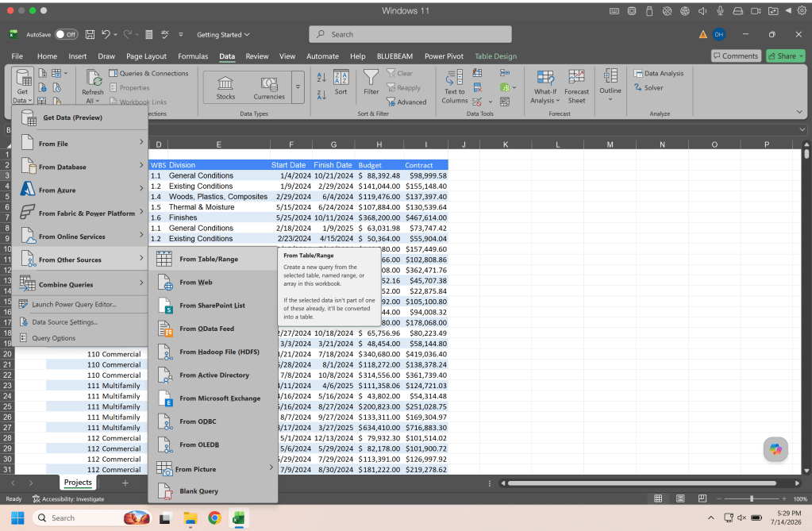This screenshot has height=531, width=812.
Task: Switch to Table Design tab
Action: click(495, 56)
